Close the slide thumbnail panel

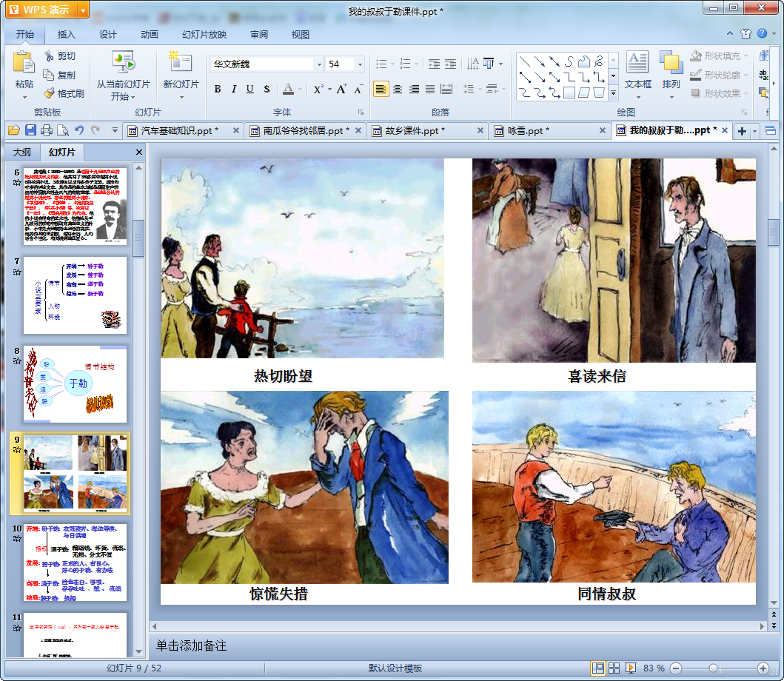[139, 152]
